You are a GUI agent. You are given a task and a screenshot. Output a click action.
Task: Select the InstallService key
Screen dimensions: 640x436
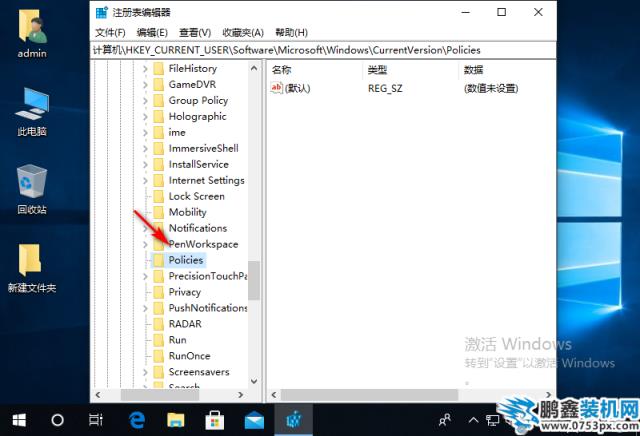pos(199,165)
